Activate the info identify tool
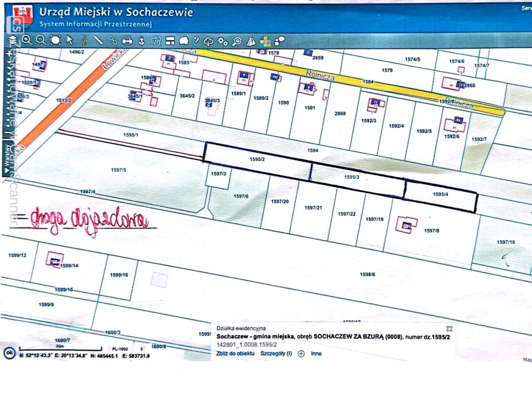This screenshot has height=399, width=532. 84,41
